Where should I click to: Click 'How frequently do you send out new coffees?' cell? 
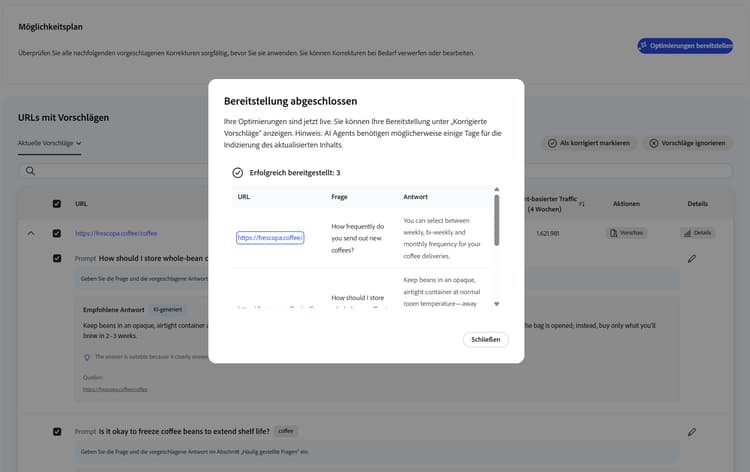[357, 238]
